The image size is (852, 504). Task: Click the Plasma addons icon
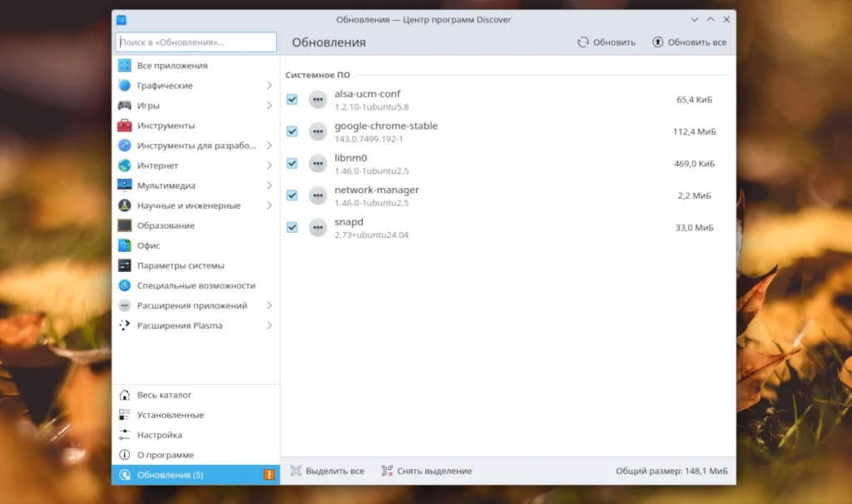(125, 325)
